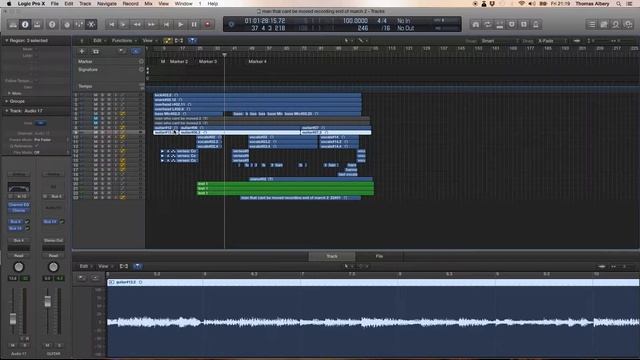Collapse the Region inspector disclosure triangle

7,40
